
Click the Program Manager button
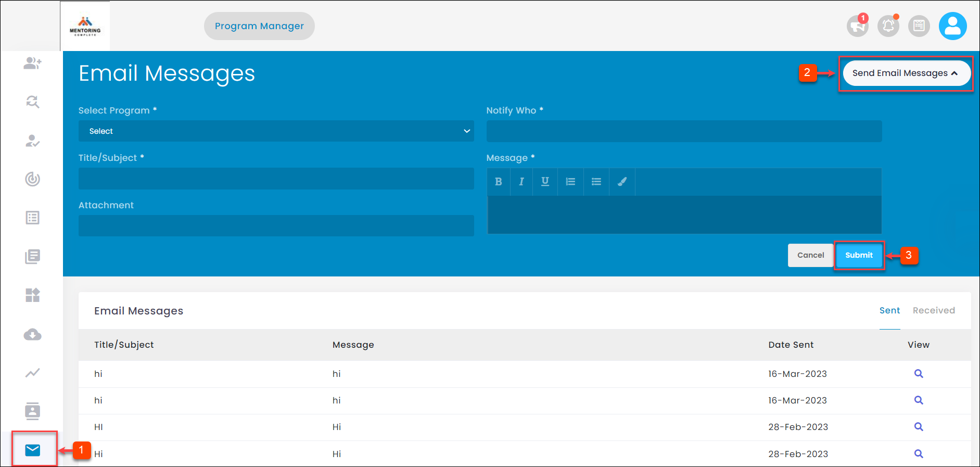[259, 26]
